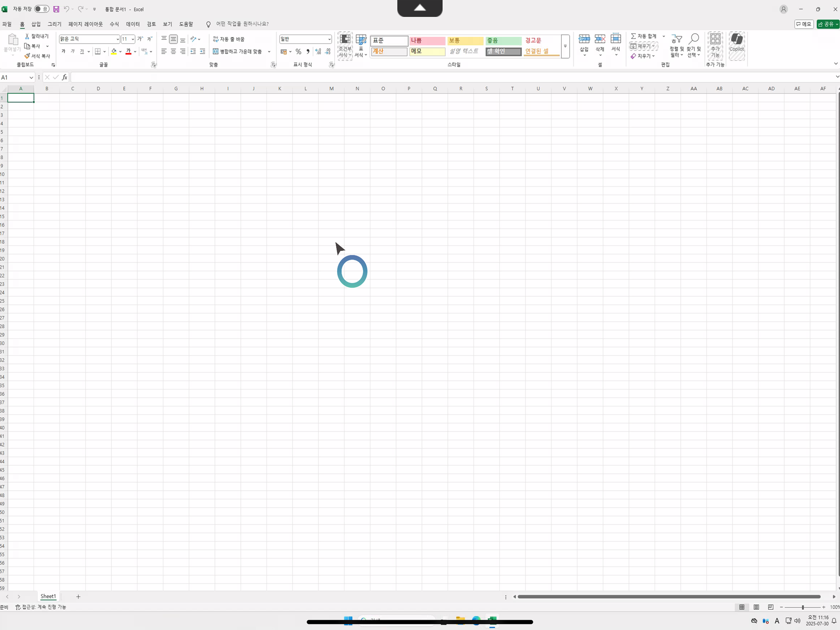Toggle the AutoSave (자동 저장) switch
Screen dimensions: 840x630
pyautogui.click(x=42, y=9)
